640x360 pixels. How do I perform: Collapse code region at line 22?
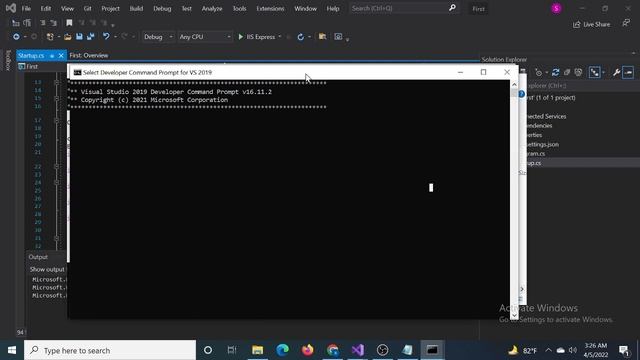click(57, 166)
